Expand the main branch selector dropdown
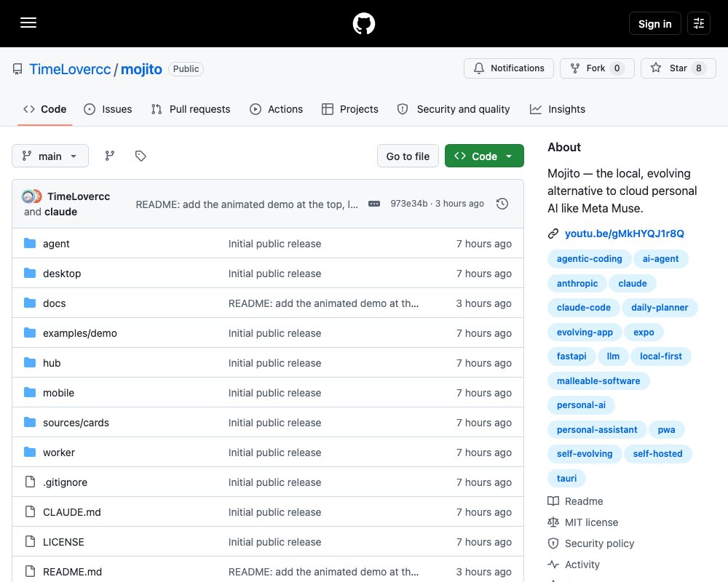This screenshot has height=582, width=728. coord(50,156)
